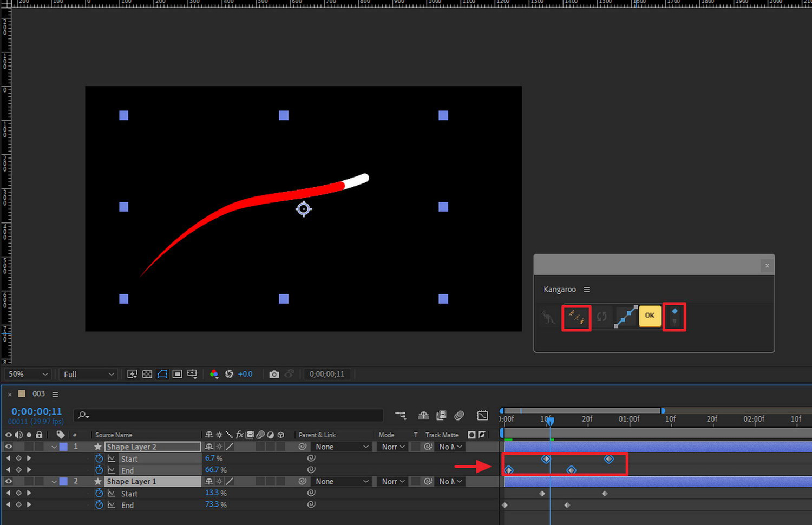The height and width of the screenshot is (525, 812).
Task: Click the keyframe curve icon in Kangaroo panel
Action: pos(625,317)
